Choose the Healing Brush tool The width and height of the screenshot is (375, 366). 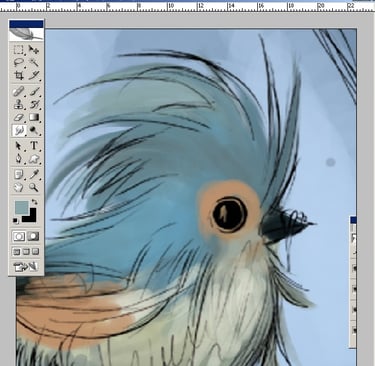[19, 91]
